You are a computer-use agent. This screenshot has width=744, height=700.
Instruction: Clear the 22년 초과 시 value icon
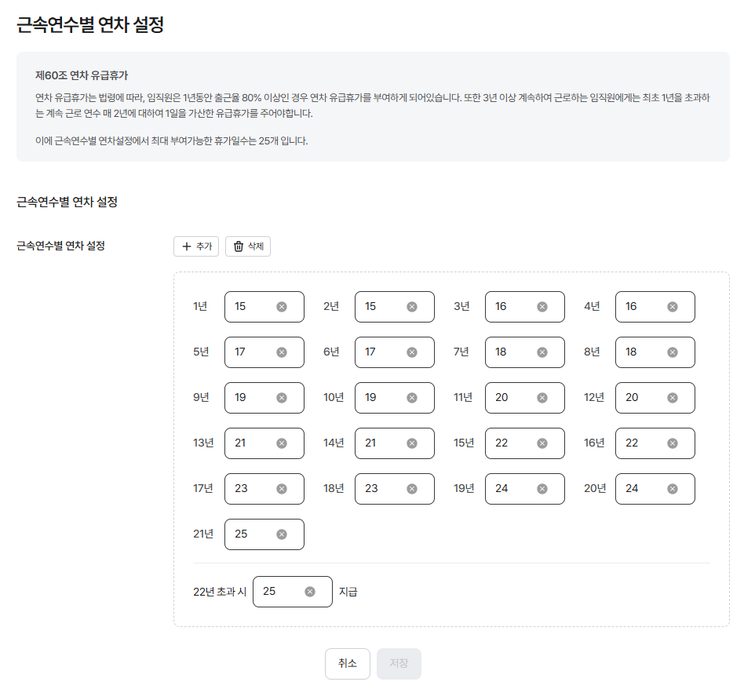(x=310, y=592)
